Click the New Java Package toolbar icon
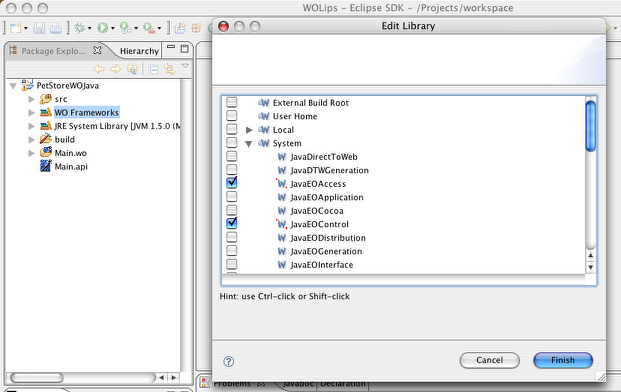This screenshot has height=392, width=621. 197,28
